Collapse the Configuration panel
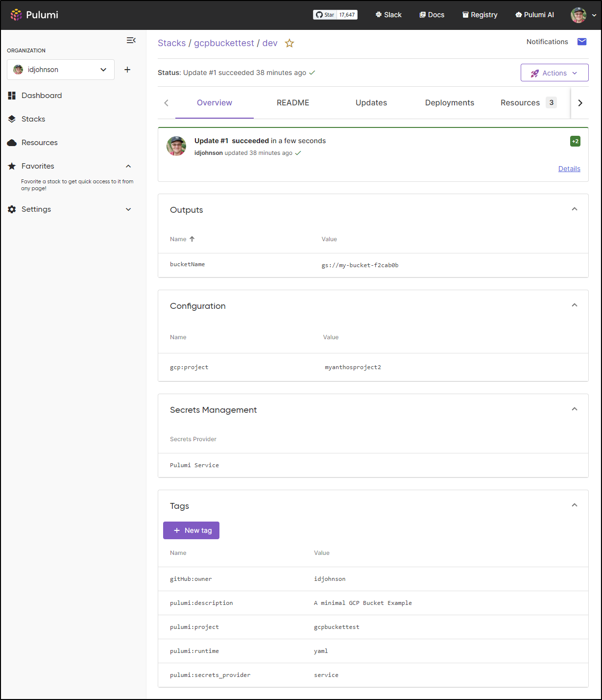 tap(575, 305)
